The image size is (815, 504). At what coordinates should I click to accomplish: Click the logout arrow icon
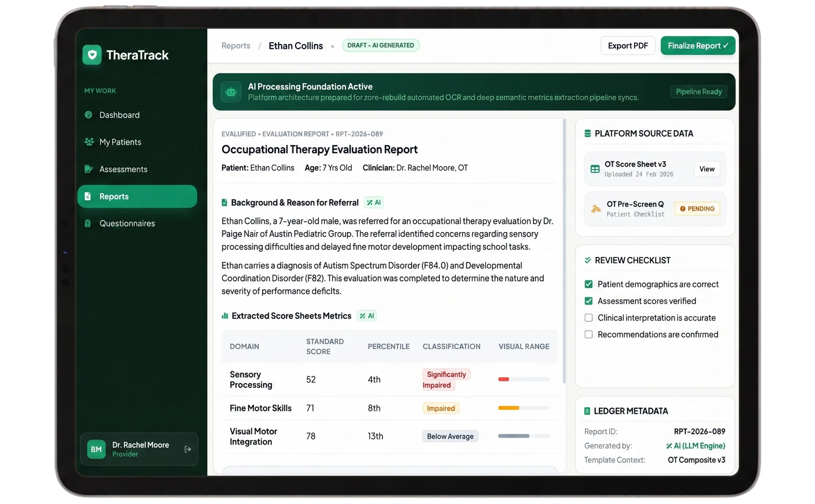click(188, 449)
